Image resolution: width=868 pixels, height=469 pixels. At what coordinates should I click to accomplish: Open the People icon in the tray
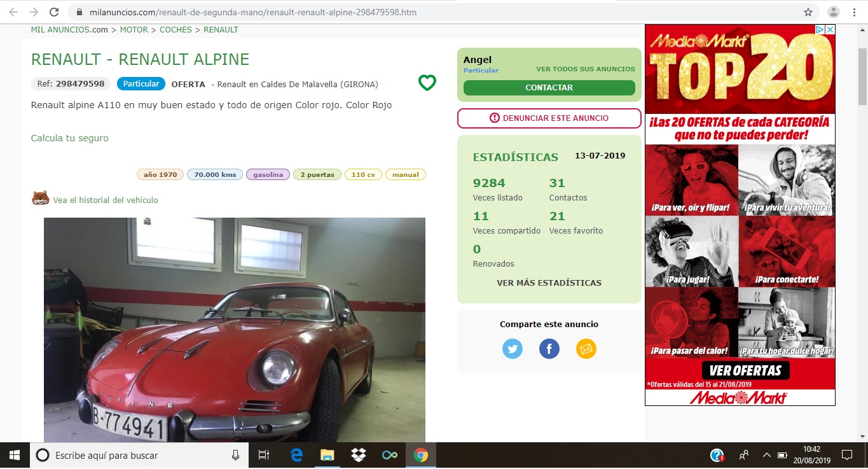744,455
